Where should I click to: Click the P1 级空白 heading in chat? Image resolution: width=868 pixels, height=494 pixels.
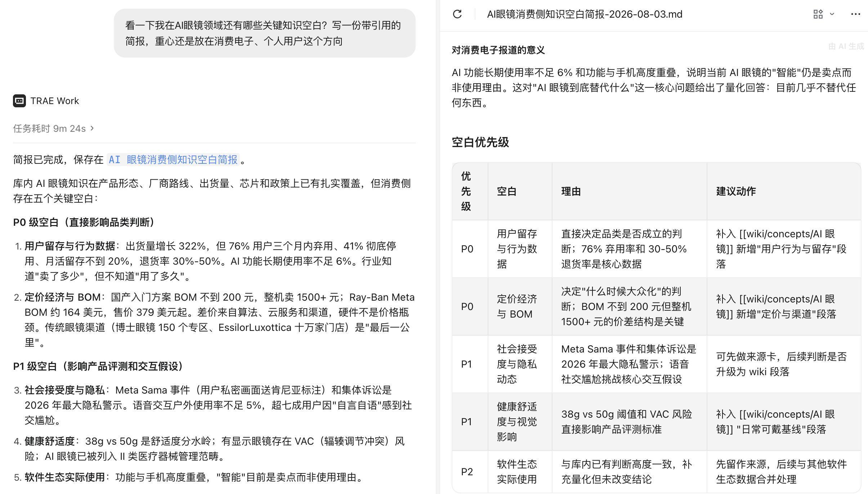tap(98, 366)
